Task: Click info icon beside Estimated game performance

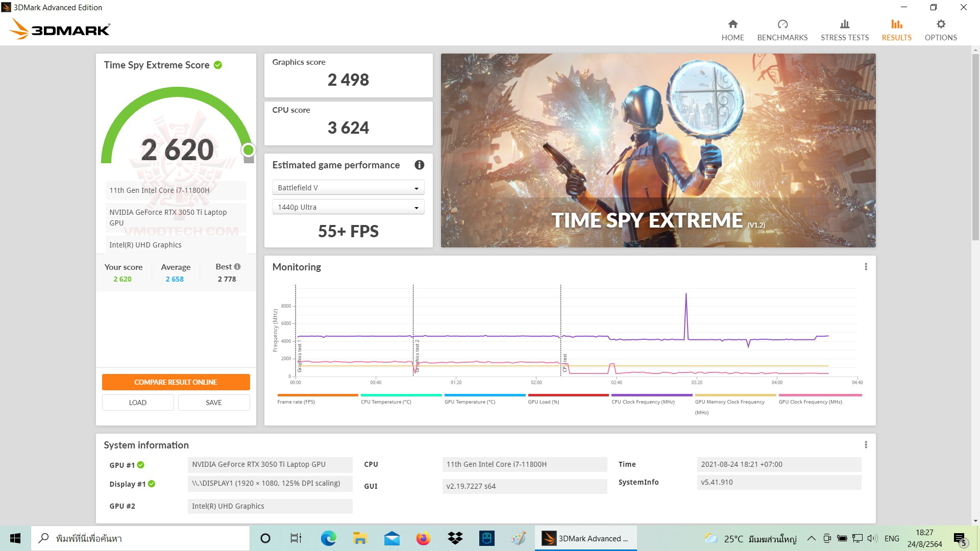Action: (x=419, y=165)
